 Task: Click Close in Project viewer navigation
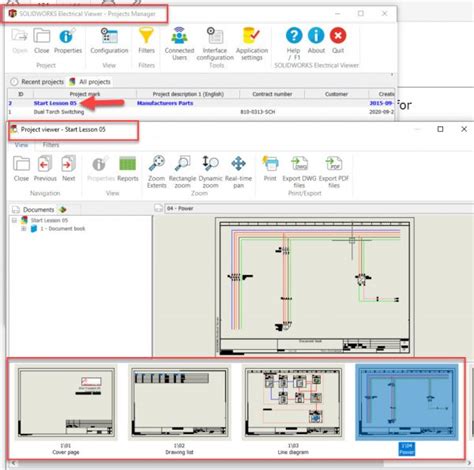click(x=21, y=169)
